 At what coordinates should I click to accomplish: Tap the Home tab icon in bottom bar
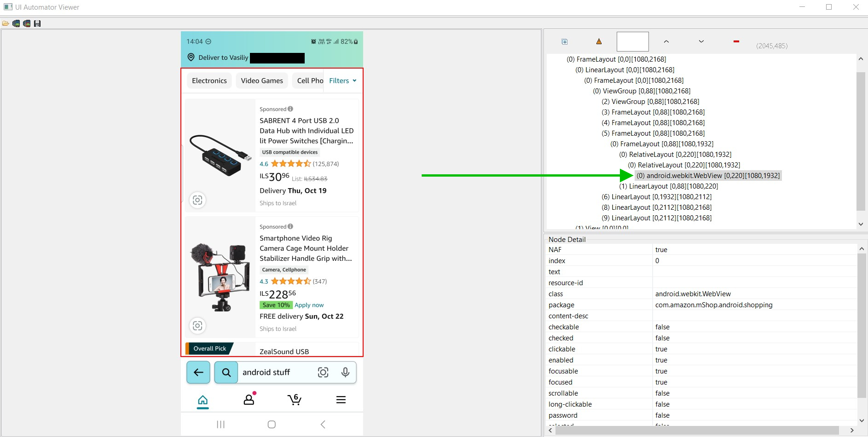(203, 400)
